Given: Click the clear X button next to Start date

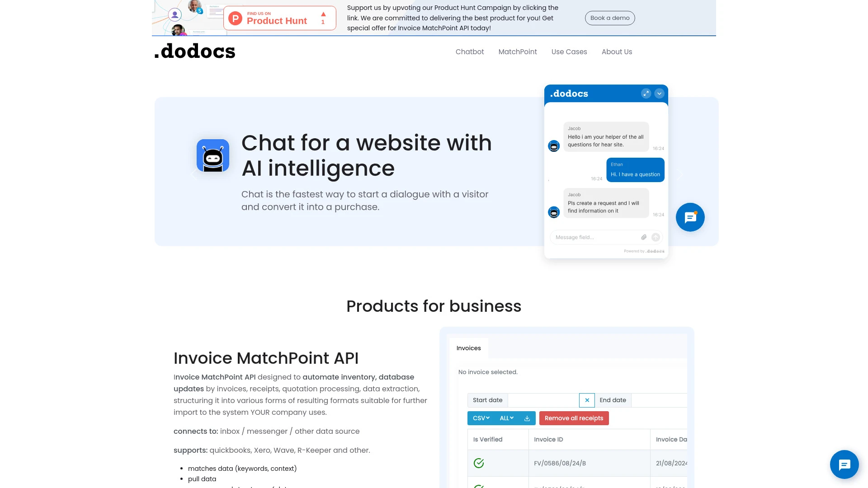Looking at the screenshot, I should pos(586,400).
